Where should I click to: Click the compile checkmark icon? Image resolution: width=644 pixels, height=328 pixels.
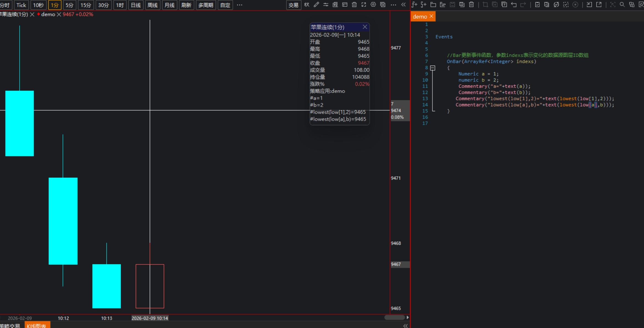click(x=537, y=5)
